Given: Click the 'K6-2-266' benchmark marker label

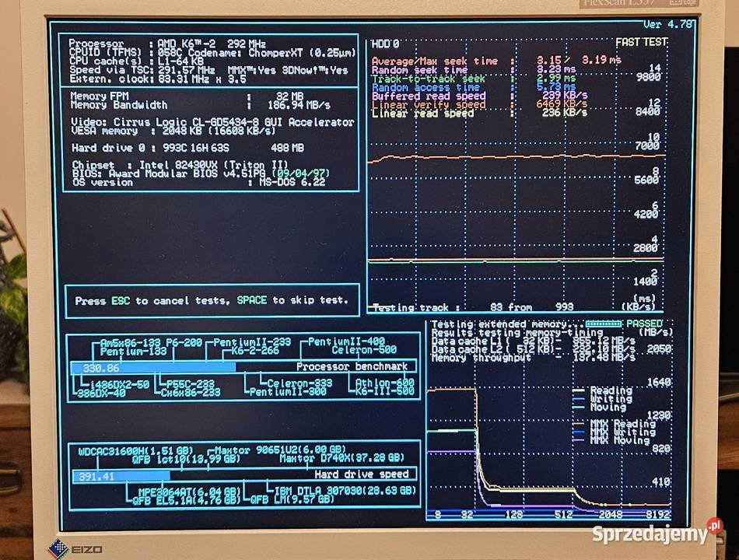Looking at the screenshot, I should click(255, 352).
